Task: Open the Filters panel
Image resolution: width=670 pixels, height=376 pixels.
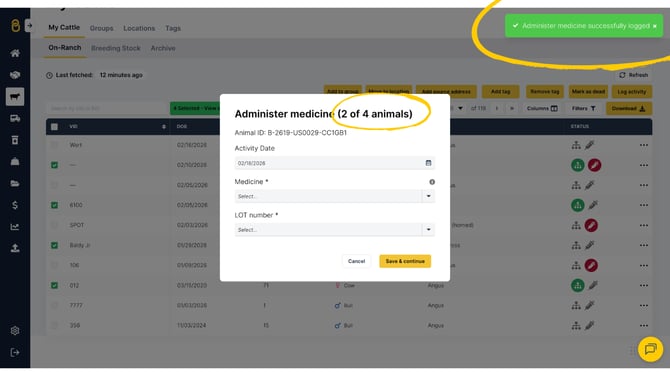Action: click(x=584, y=109)
